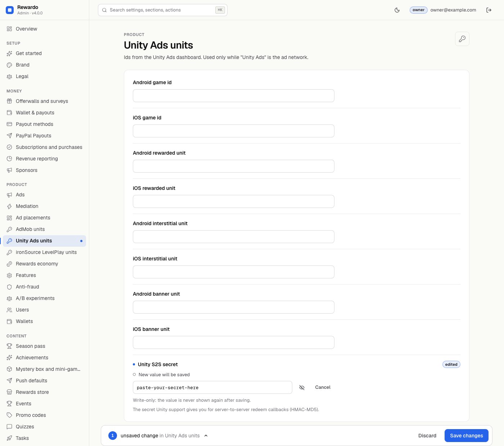The height and width of the screenshot is (446, 504).
Task: Click the sign-out icon
Action: [489, 10]
